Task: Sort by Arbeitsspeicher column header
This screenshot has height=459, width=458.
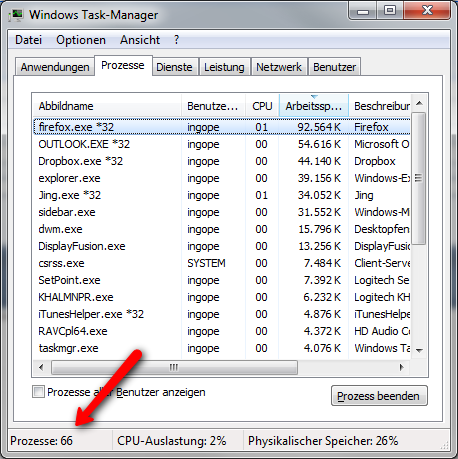Action: click(314, 106)
